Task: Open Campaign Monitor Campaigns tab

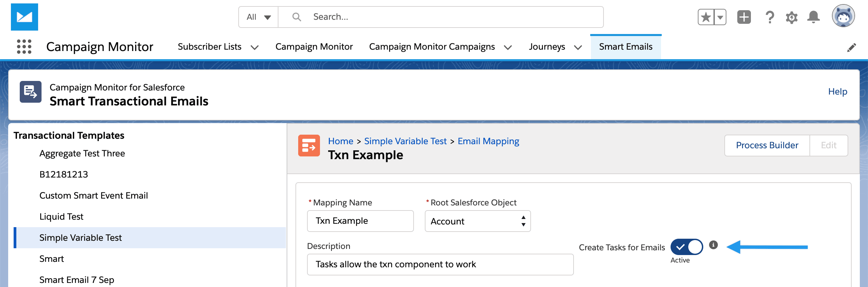Action: click(432, 47)
